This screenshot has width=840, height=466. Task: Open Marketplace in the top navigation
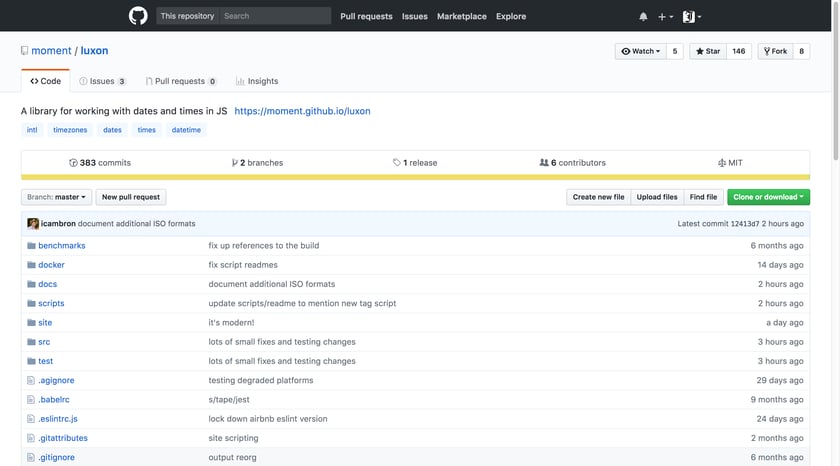(x=462, y=17)
